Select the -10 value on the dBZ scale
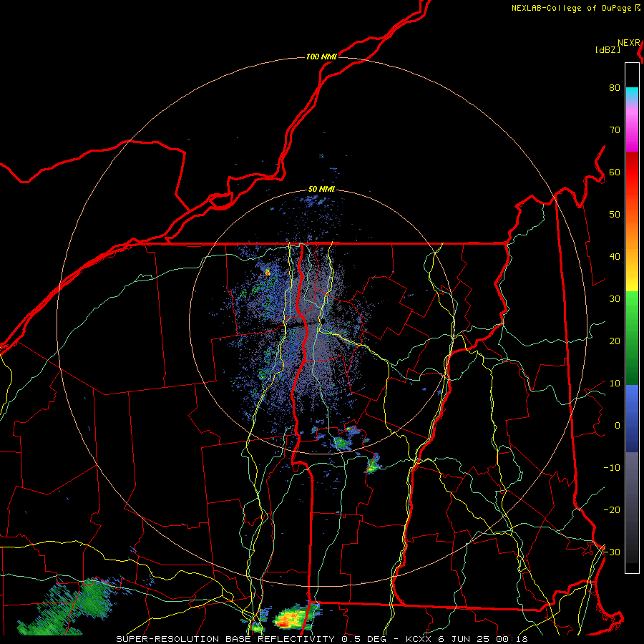 612,468
